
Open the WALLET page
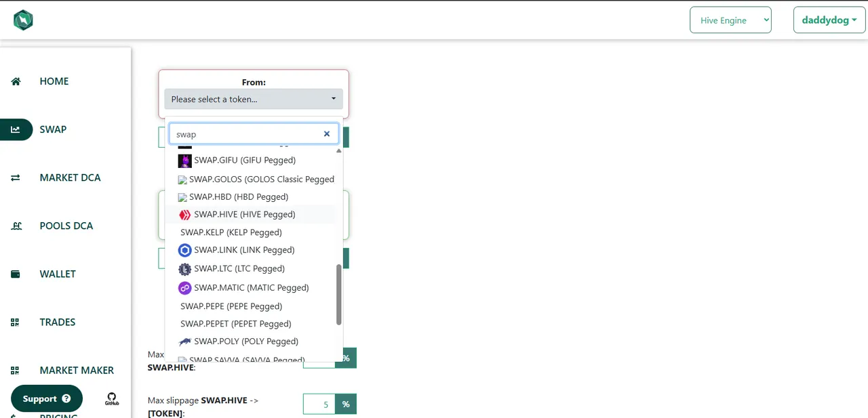pyautogui.click(x=58, y=274)
